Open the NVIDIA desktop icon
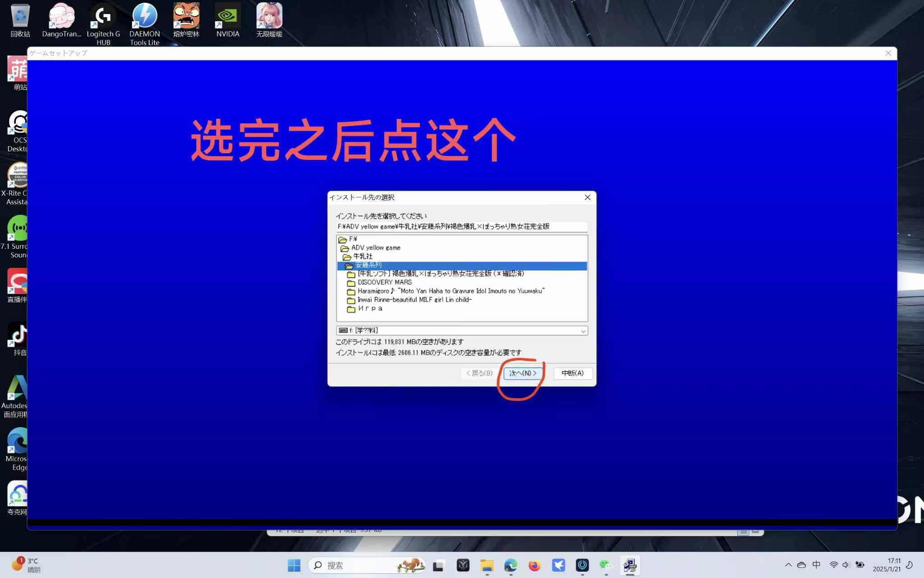 pos(227,20)
